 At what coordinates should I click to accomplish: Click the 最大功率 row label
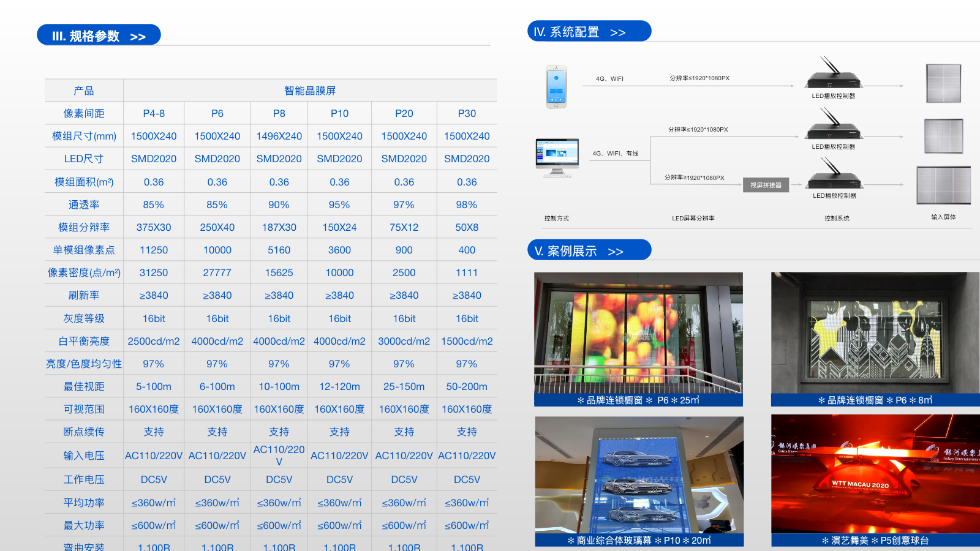tap(84, 525)
